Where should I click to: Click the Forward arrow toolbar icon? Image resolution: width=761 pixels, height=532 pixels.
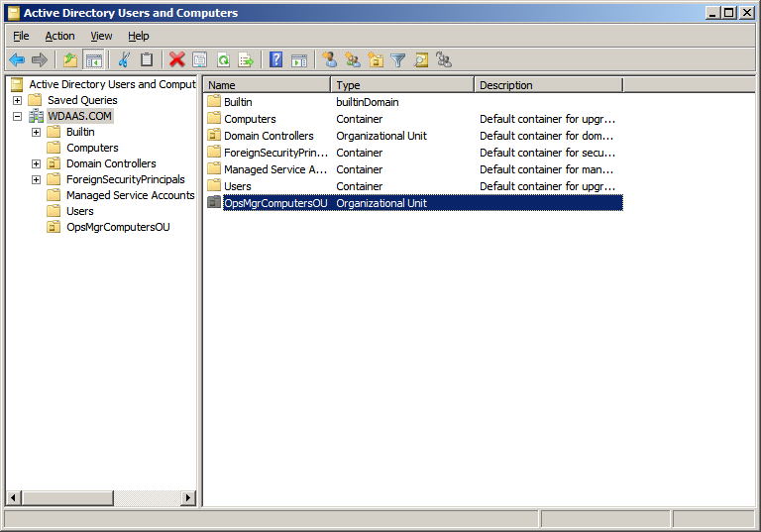pyautogui.click(x=40, y=60)
